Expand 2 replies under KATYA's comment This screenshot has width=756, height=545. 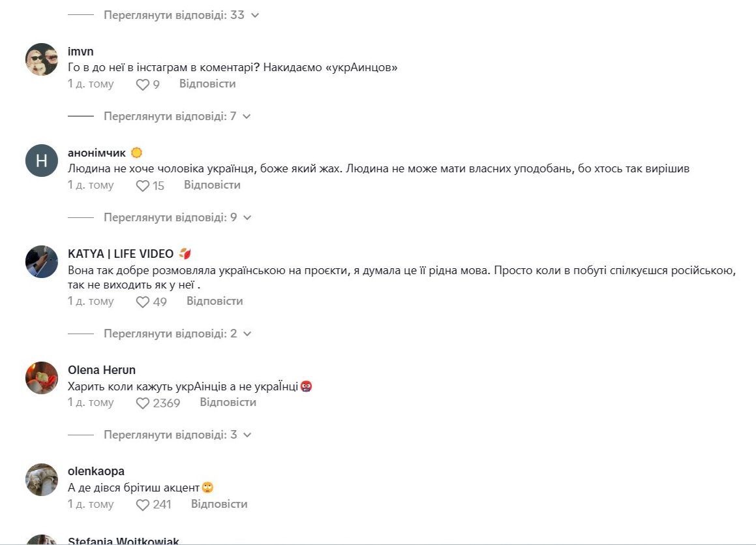tap(177, 334)
